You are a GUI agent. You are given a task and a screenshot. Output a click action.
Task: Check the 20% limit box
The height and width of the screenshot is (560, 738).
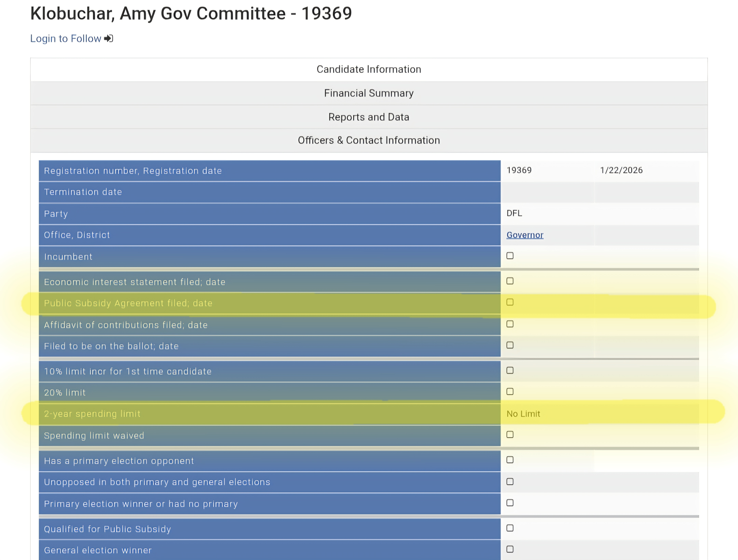point(510,391)
